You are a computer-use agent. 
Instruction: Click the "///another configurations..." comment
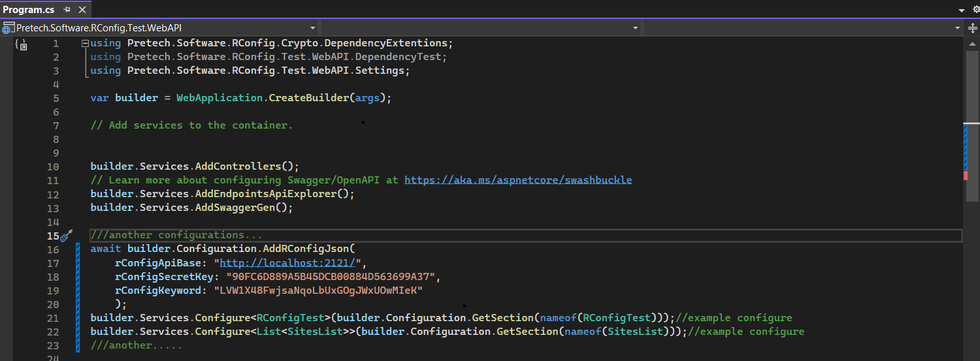(176, 235)
